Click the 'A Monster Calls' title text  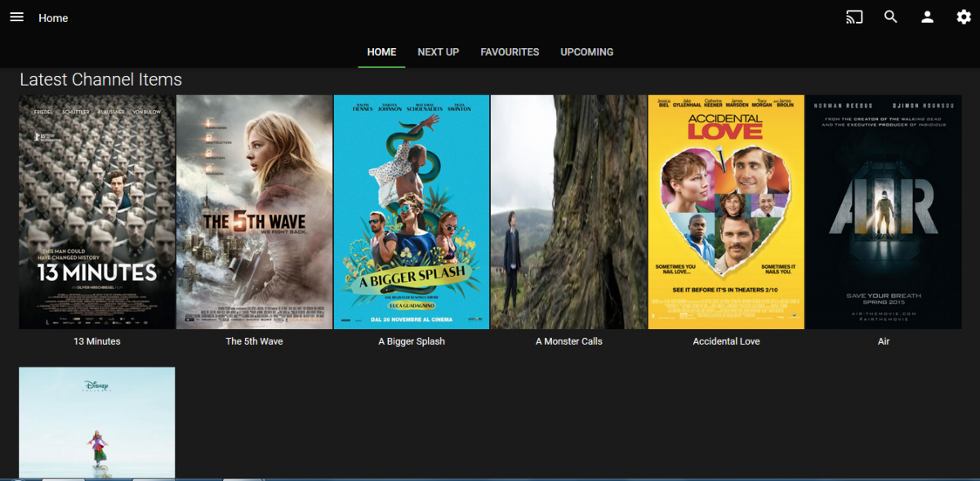click(x=569, y=341)
